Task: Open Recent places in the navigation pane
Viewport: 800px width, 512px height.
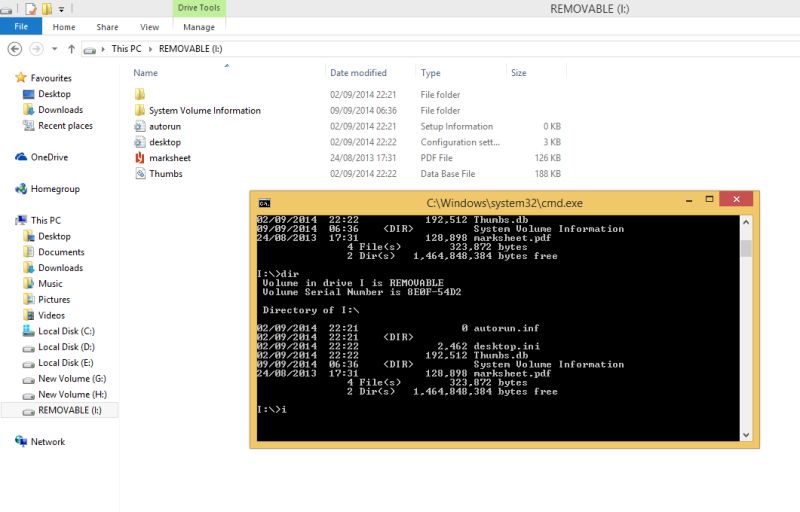Action: coord(65,125)
